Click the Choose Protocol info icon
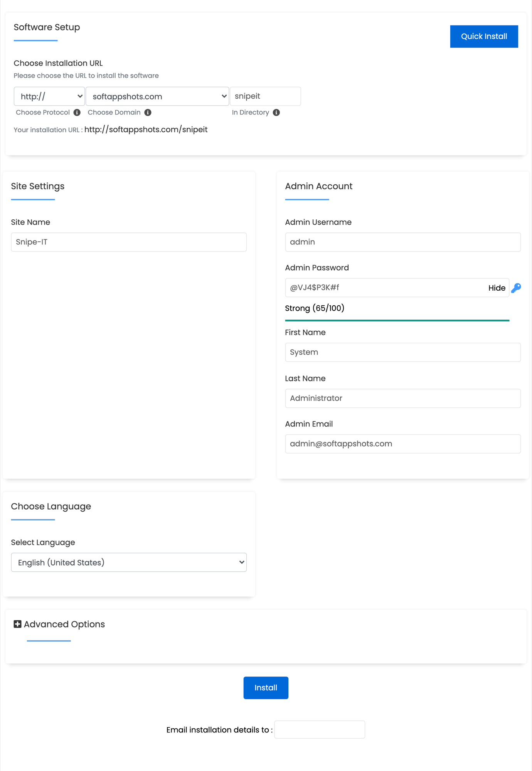 77,113
